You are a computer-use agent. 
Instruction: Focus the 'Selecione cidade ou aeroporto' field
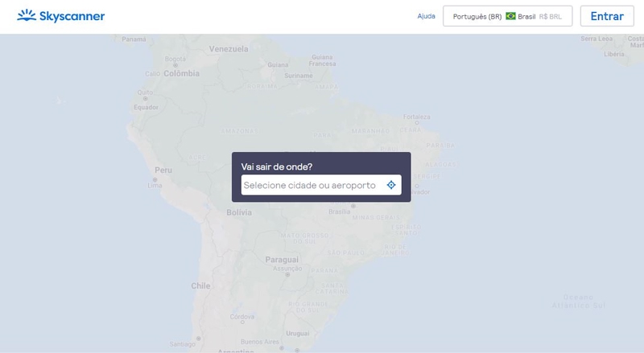coord(310,185)
